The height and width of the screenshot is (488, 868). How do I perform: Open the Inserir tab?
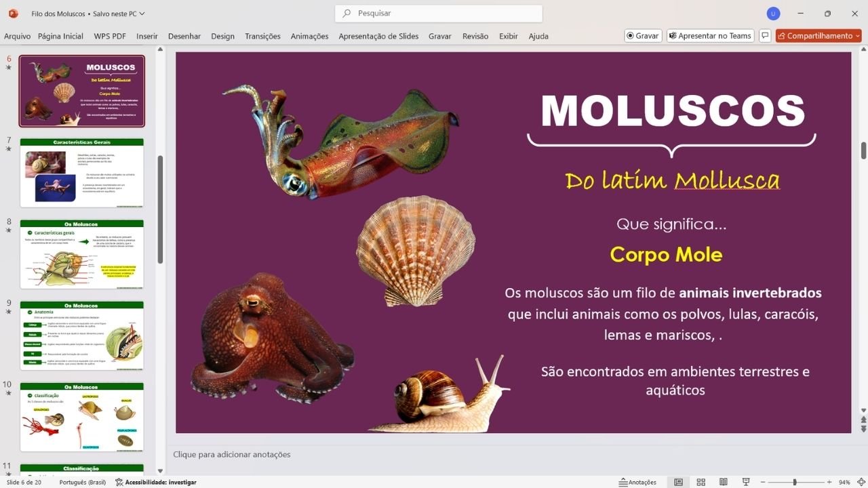147,36
